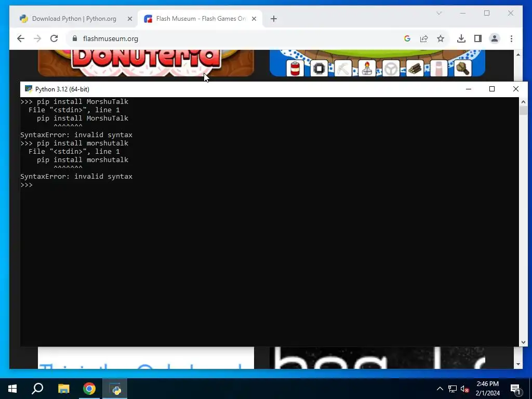This screenshot has height=399, width=532.
Task: Click the red barrel game icon
Action: tap(295, 68)
